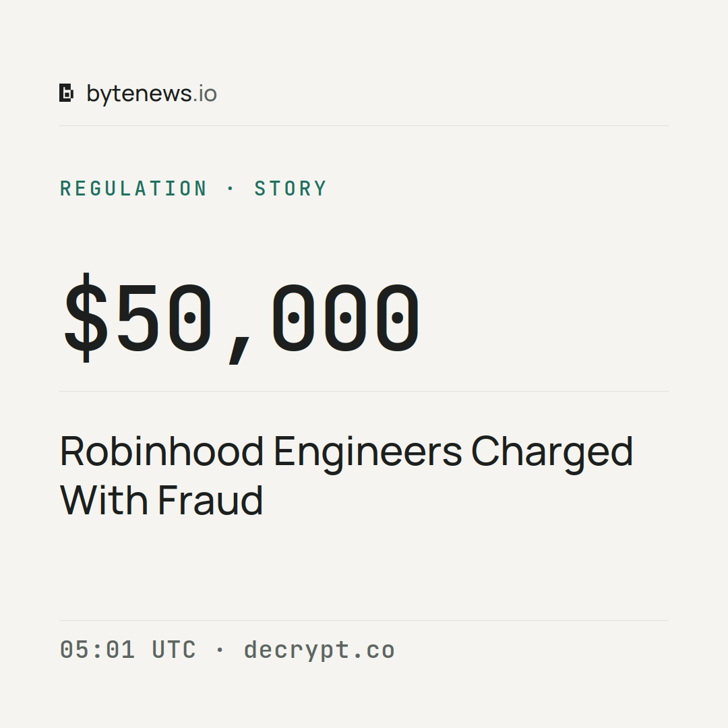This screenshot has height=728, width=728.
Task: Click the divider line below $50,000
Action: tap(364, 391)
